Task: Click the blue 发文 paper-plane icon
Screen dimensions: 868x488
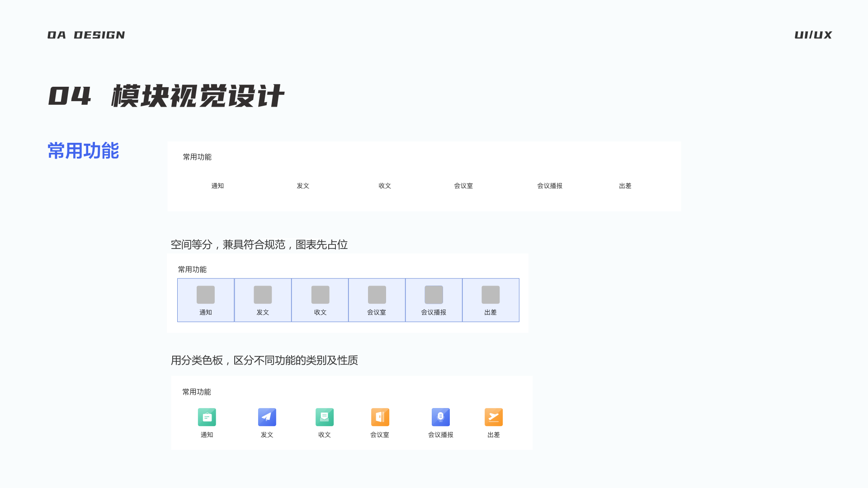Action: pyautogui.click(x=267, y=417)
